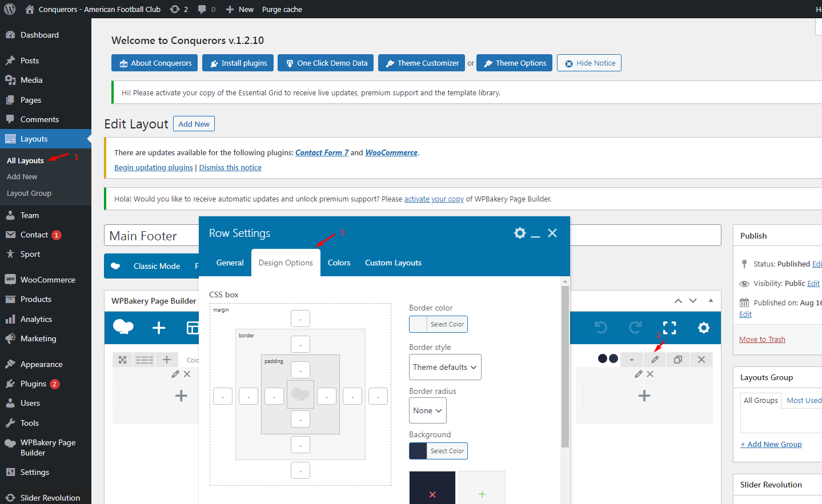The width and height of the screenshot is (822, 504).
Task: Close the Row Settings dialog
Action: tap(552, 233)
